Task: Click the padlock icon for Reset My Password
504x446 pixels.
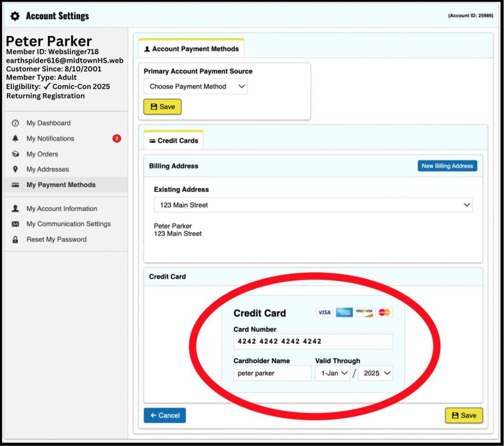Action: pyautogui.click(x=15, y=240)
